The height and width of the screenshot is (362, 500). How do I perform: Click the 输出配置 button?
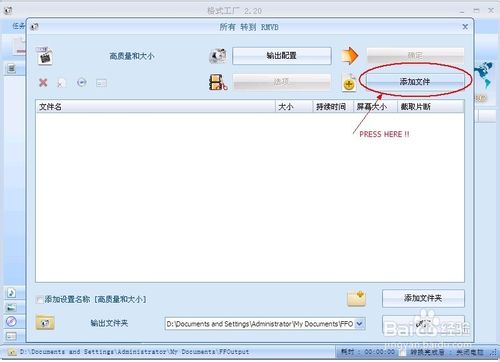[282, 56]
